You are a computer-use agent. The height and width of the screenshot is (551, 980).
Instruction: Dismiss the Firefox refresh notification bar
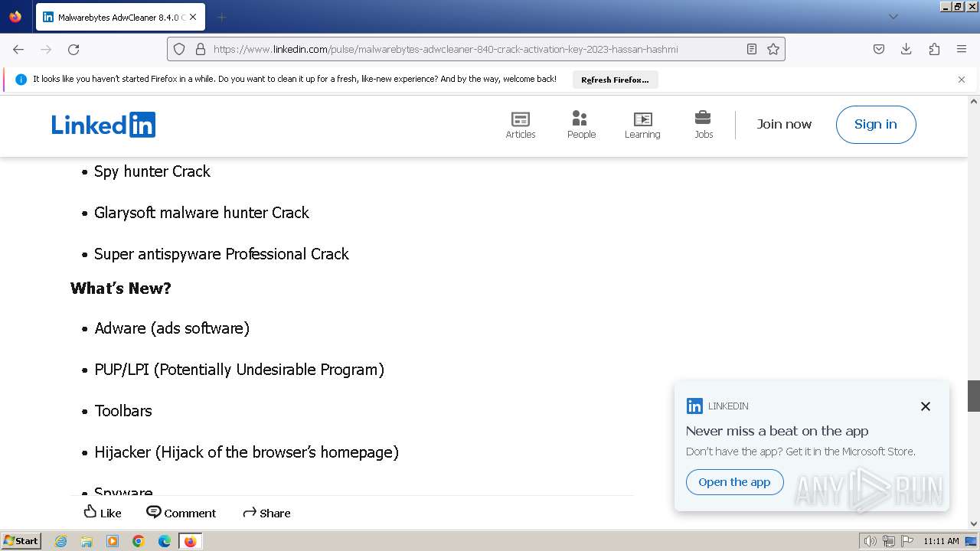coord(962,80)
